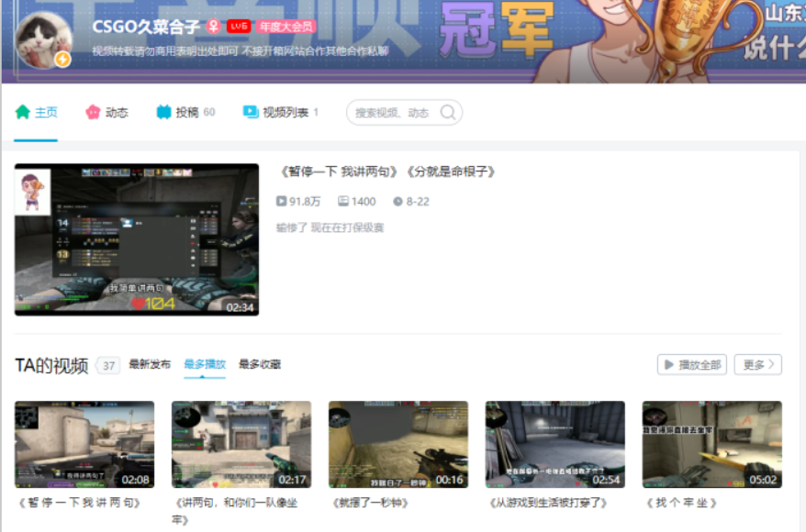
Task: Open video thumbnail with duration 02:54
Action: (555, 444)
